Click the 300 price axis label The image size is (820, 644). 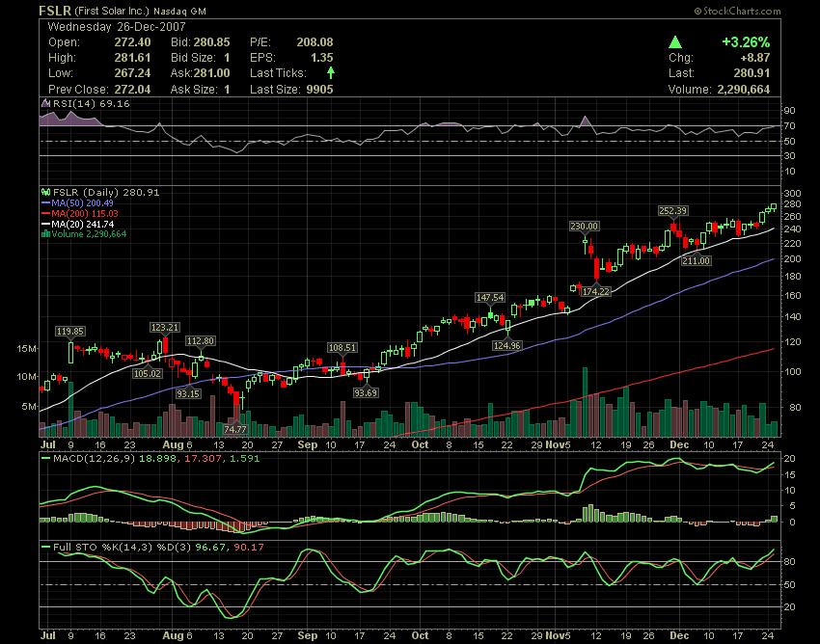click(x=793, y=194)
